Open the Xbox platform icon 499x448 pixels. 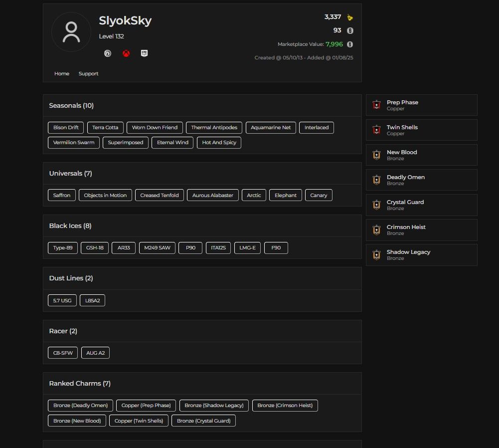[x=126, y=53]
